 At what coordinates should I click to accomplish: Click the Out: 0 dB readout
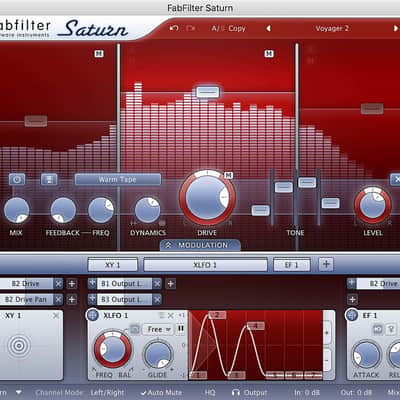(x=356, y=392)
